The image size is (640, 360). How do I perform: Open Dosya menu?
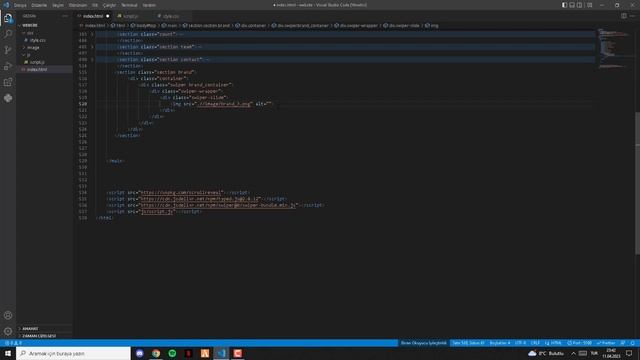20,5
